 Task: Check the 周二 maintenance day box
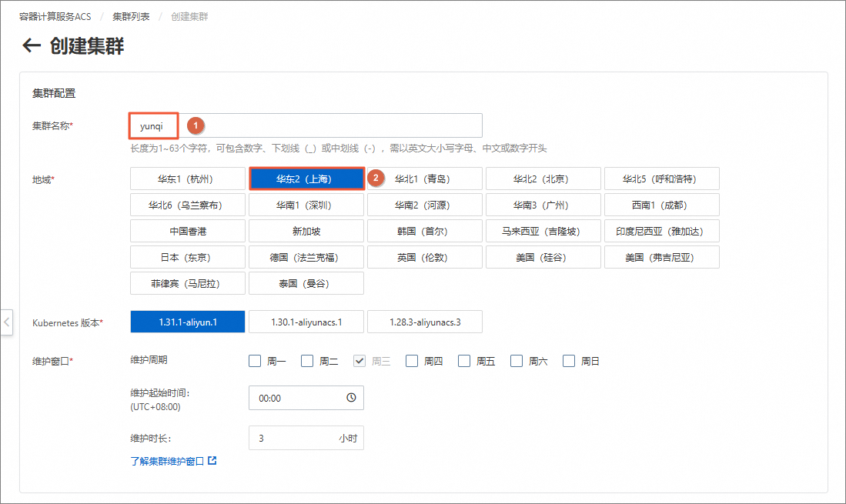point(307,361)
